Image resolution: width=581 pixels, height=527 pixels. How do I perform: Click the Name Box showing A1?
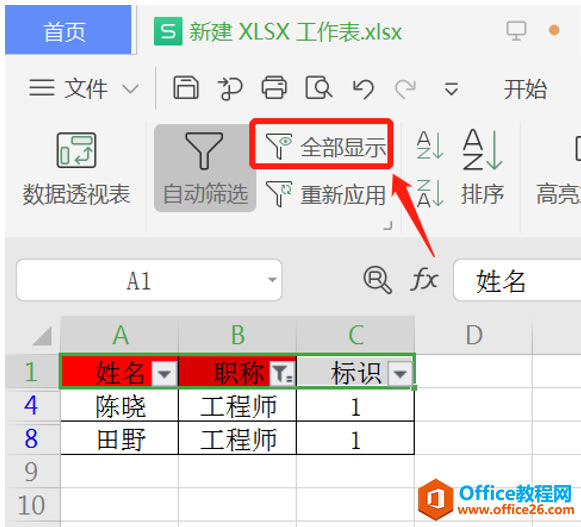pos(149,280)
